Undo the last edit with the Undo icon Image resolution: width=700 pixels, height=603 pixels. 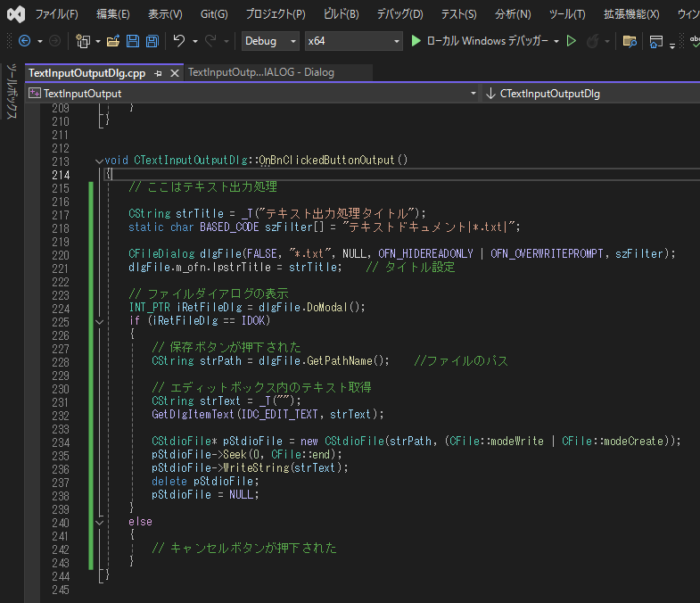[x=179, y=41]
